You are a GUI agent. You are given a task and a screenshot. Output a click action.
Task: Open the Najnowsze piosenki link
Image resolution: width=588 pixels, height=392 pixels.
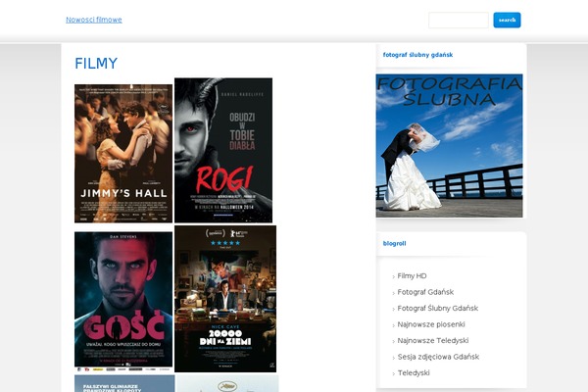click(x=431, y=324)
